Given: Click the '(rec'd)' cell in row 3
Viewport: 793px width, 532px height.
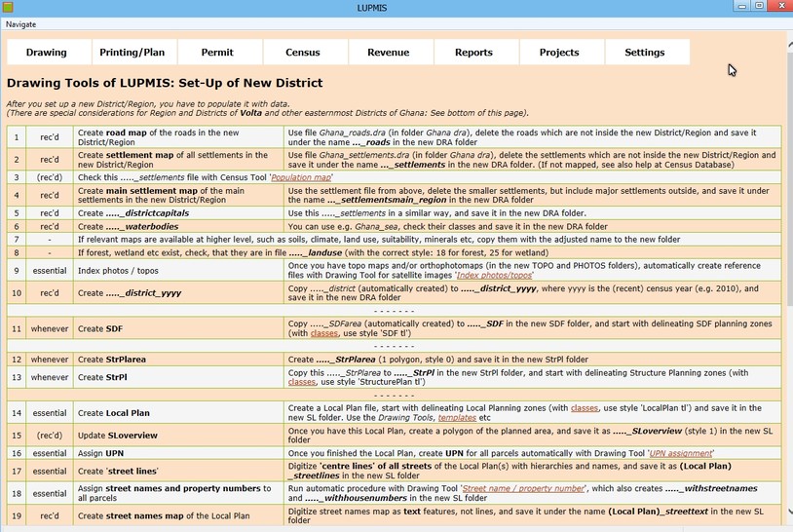Looking at the screenshot, I should point(50,177).
